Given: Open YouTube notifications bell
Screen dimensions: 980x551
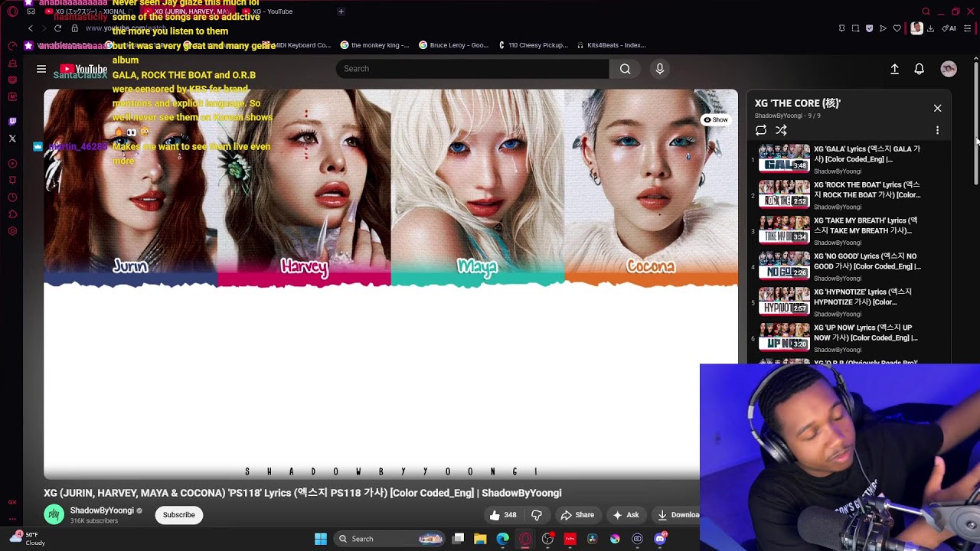Looking at the screenshot, I should 920,69.
